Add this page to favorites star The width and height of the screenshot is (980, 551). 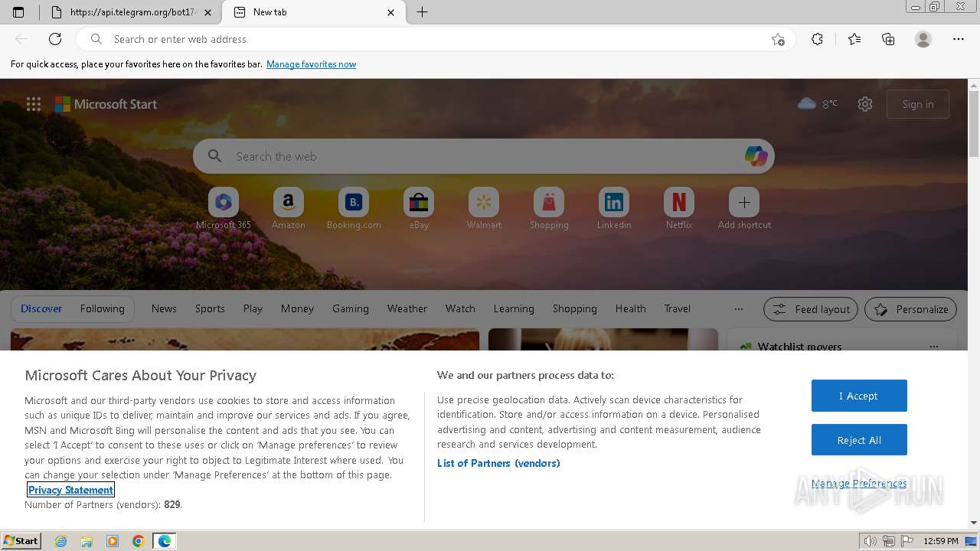(x=778, y=39)
